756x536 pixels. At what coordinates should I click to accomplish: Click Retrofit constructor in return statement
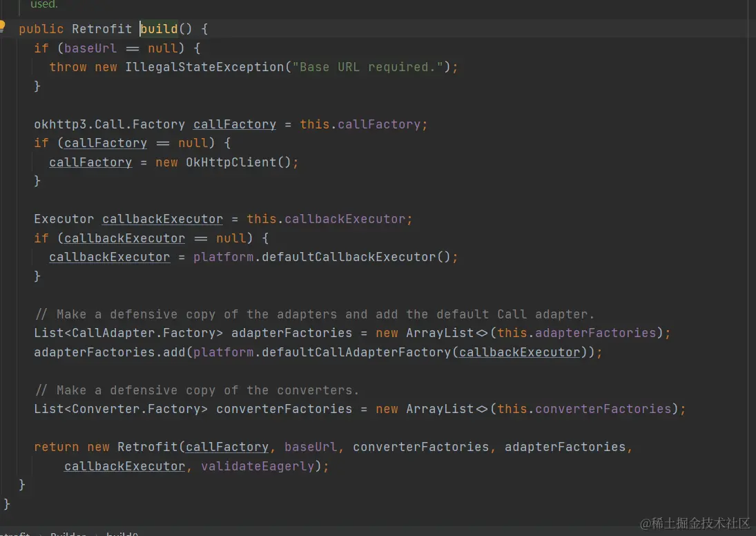[147, 447]
